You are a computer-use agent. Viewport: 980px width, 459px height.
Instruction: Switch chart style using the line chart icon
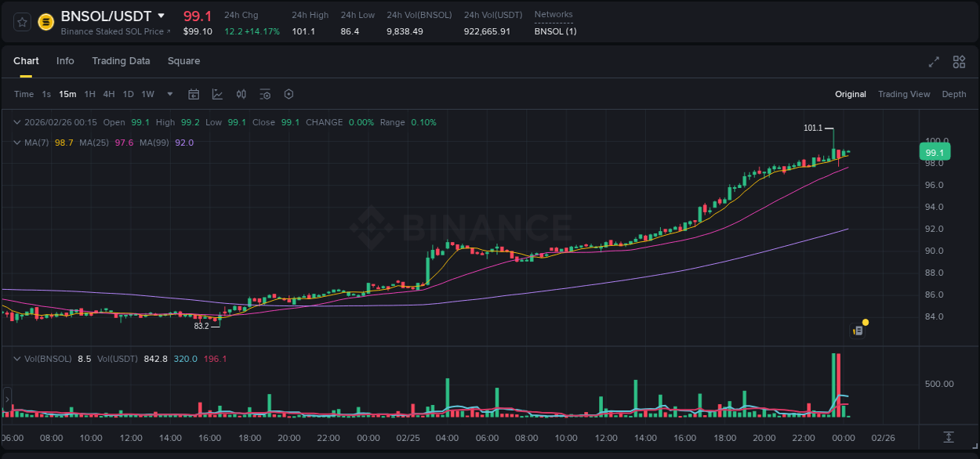216,94
